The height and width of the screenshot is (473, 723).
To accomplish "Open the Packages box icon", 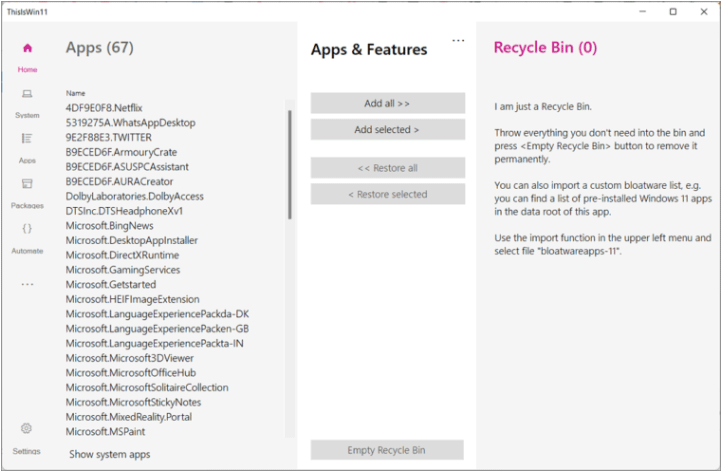I will [27, 183].
